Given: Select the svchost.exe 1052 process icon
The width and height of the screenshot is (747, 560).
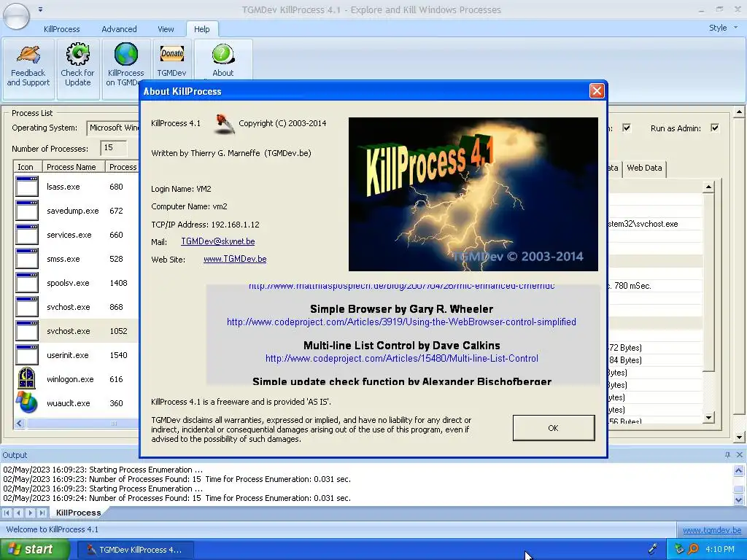Looking at the screenshot, I should tap(27, 331).
